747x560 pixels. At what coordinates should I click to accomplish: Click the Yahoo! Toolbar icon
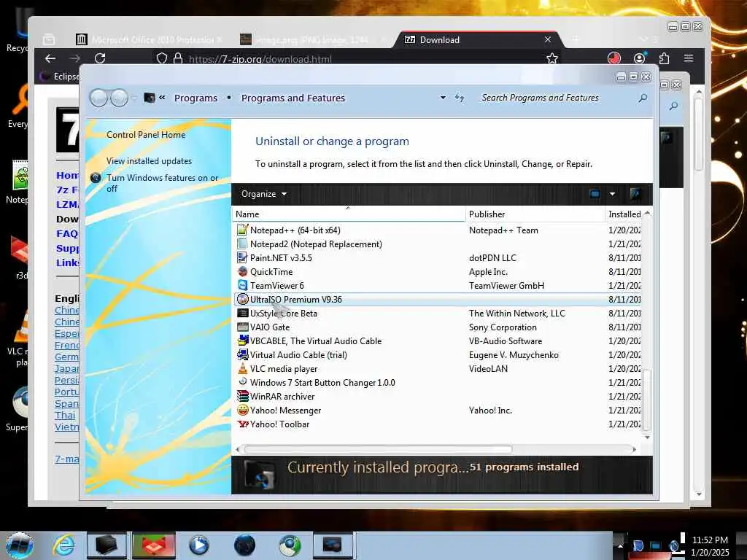[x=242, y=424]
